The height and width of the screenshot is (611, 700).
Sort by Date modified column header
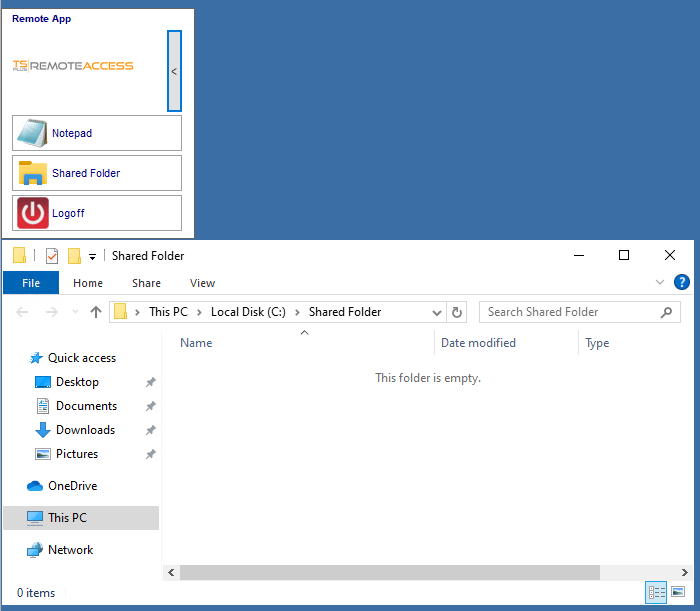tap(479, 343)
